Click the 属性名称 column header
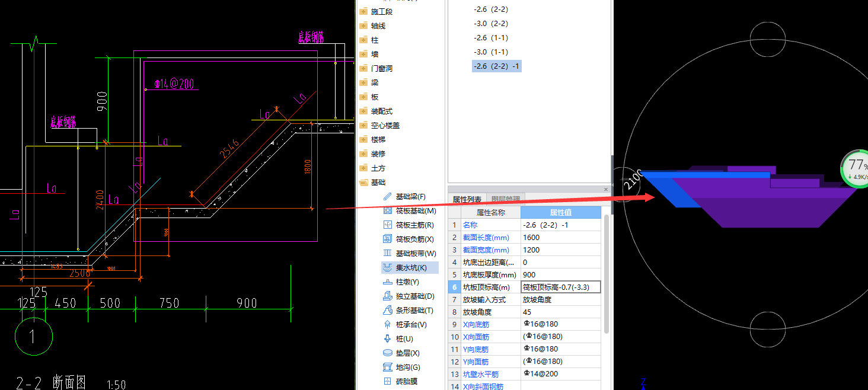This screenshot has height=390, width=868. click(491, 212)
